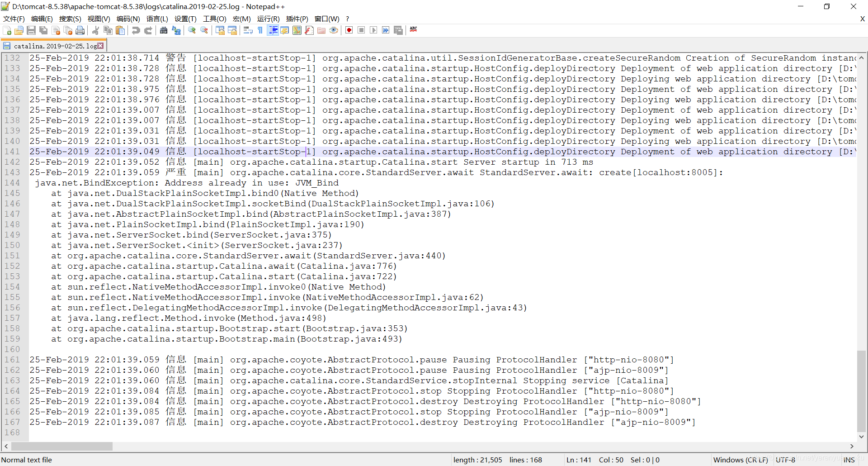Select the catalina.2019-02-25.log tab
The width and height of the screenshot is (868, 466).
tap(53, 46)
